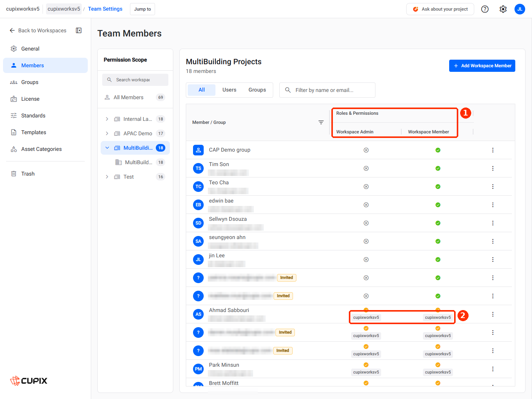The width and height of the screenshot is (532, 399).
Task: Open more options for edwin bae
Action: 493,205
